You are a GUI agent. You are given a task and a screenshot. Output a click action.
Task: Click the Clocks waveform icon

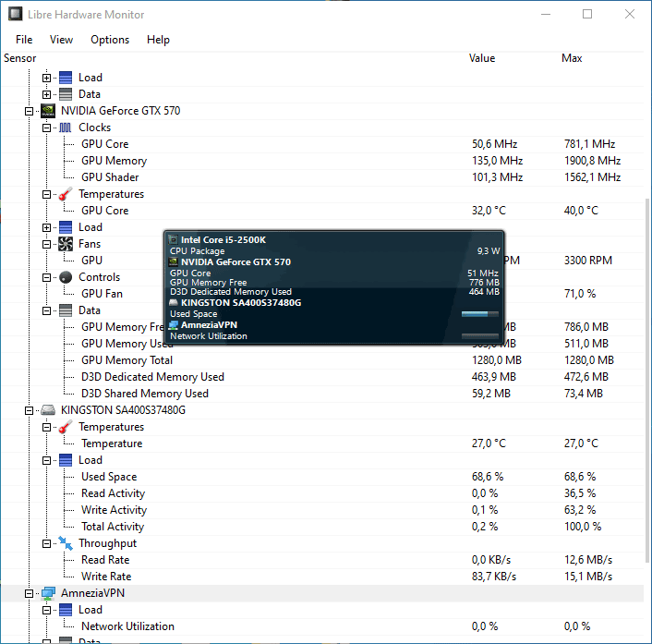pos(66,128)
